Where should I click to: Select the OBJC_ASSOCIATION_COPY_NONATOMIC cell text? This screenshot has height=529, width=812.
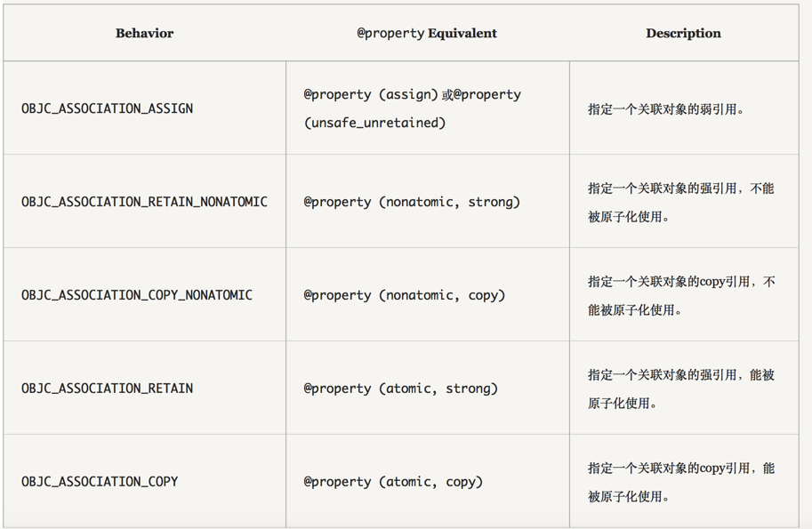(137, 295)
